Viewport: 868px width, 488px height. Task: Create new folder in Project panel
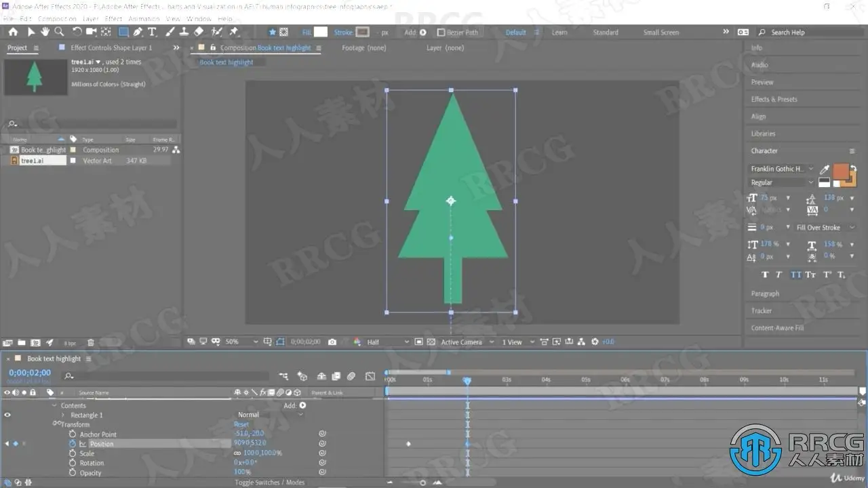(22, 343)
